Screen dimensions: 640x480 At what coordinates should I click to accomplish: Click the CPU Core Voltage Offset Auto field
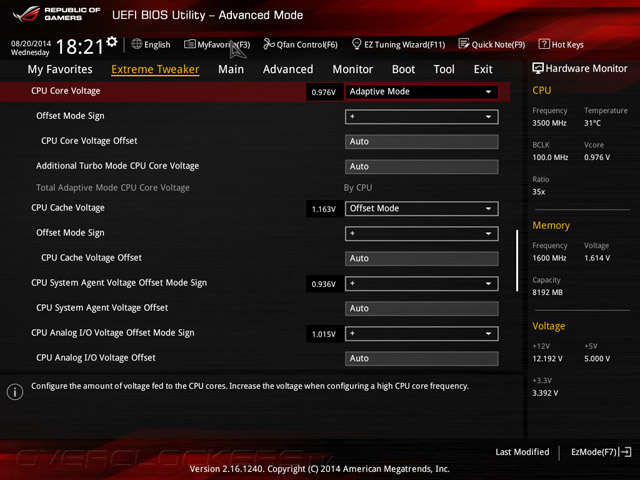(x=421, y=142)
